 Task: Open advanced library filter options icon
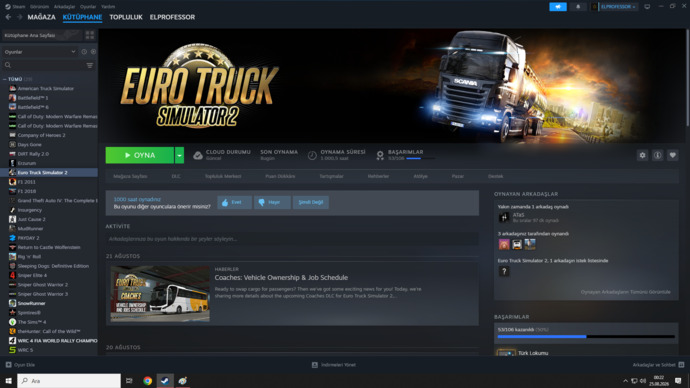click(x=90, y=66)
